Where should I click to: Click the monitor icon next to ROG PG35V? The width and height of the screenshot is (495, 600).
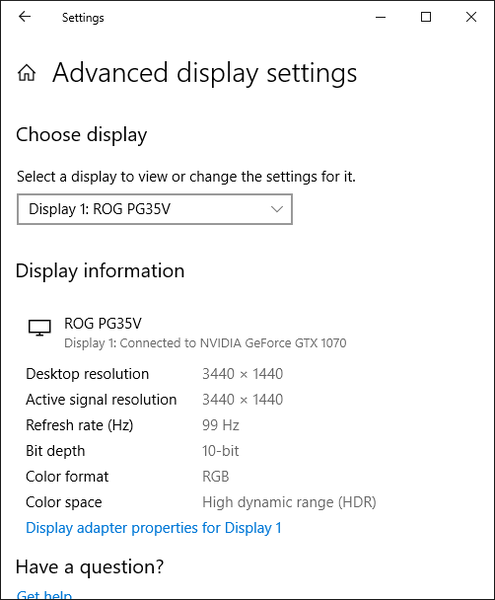point(39,328)
